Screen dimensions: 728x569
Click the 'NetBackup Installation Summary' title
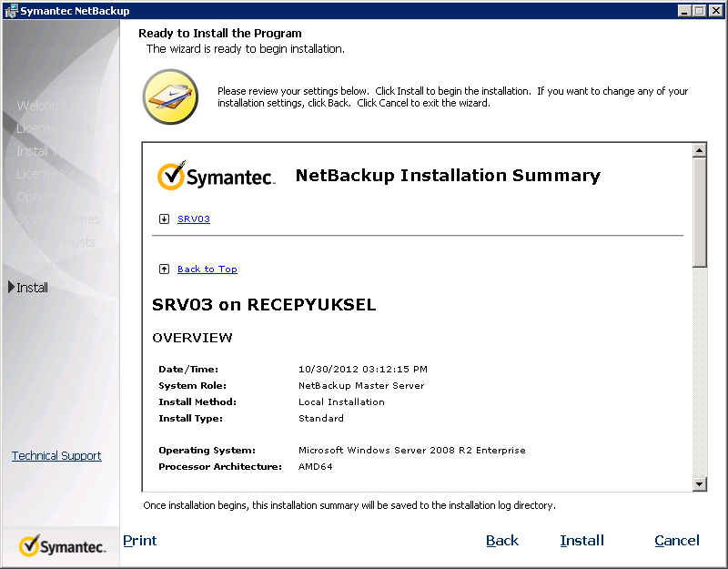click(448, 176)
